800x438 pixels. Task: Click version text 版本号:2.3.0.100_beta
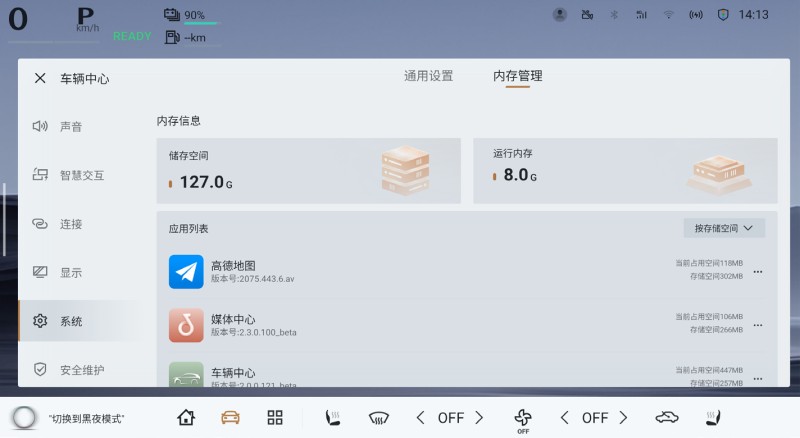click(254, 332)
